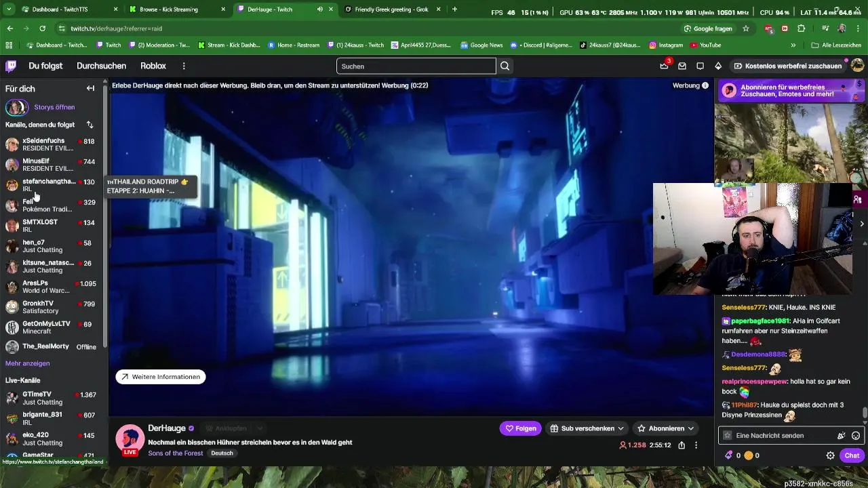
Task: Click the browser address bar URL
Action: pyautogui.click(x=116, y=28)
